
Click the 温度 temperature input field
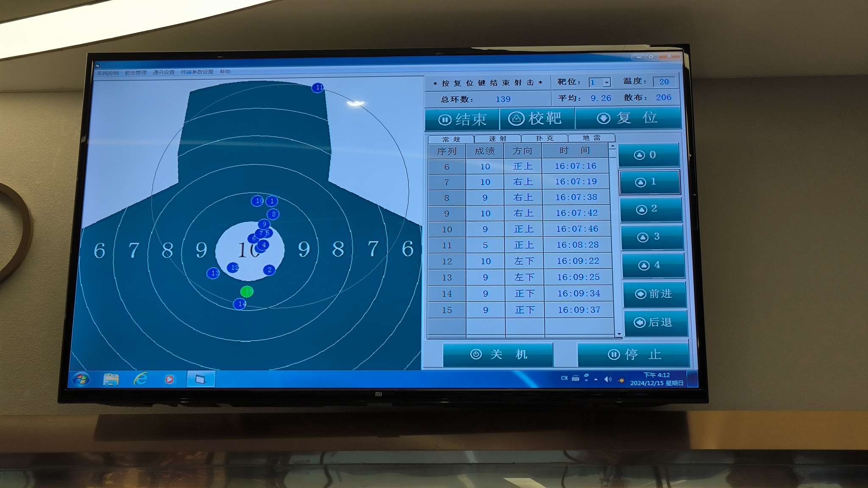pyautogui.click(x=664, y=82)
